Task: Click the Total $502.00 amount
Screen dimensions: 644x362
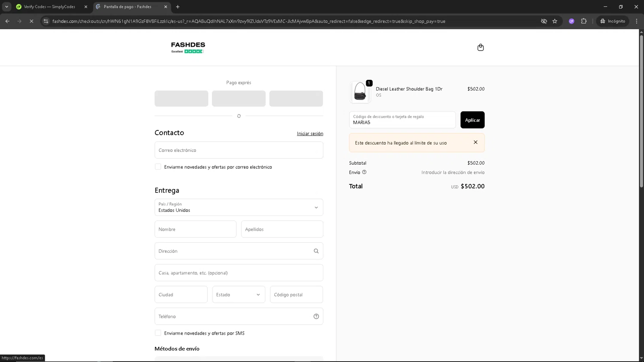Action: 472,187
